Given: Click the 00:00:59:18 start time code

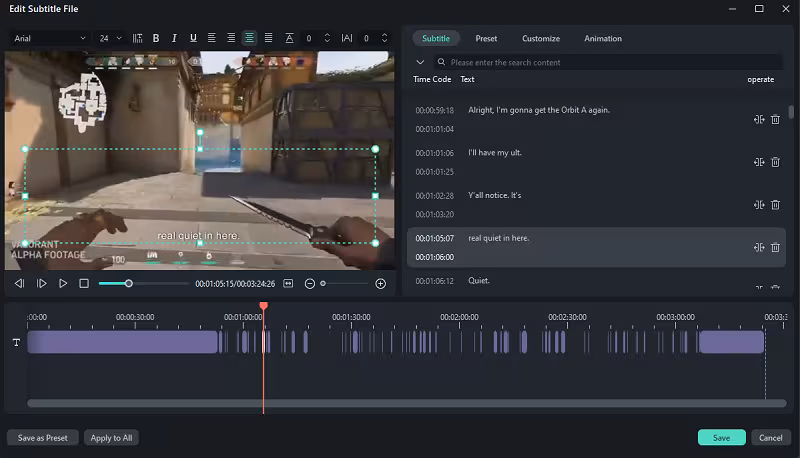Looking at the screenshot, I should (x=434, y=110).
